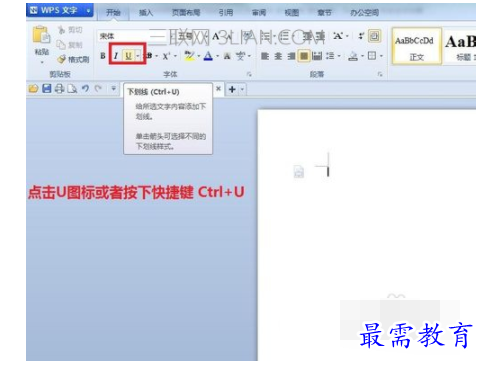Apply superscript with the X² icon
481x367 pixels.
point(166,56)
